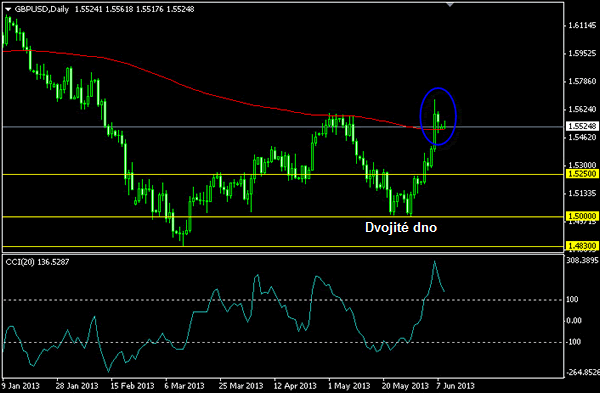Click the current price tag 1.55248
The width and height of the screenshot is (600, 393).
pyautogui.click(x=582, y=126)
